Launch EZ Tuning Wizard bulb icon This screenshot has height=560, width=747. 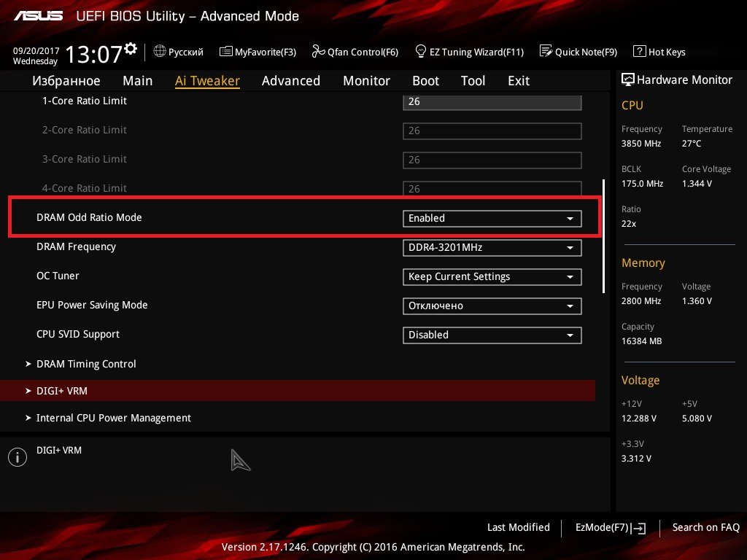pos(421,52)
